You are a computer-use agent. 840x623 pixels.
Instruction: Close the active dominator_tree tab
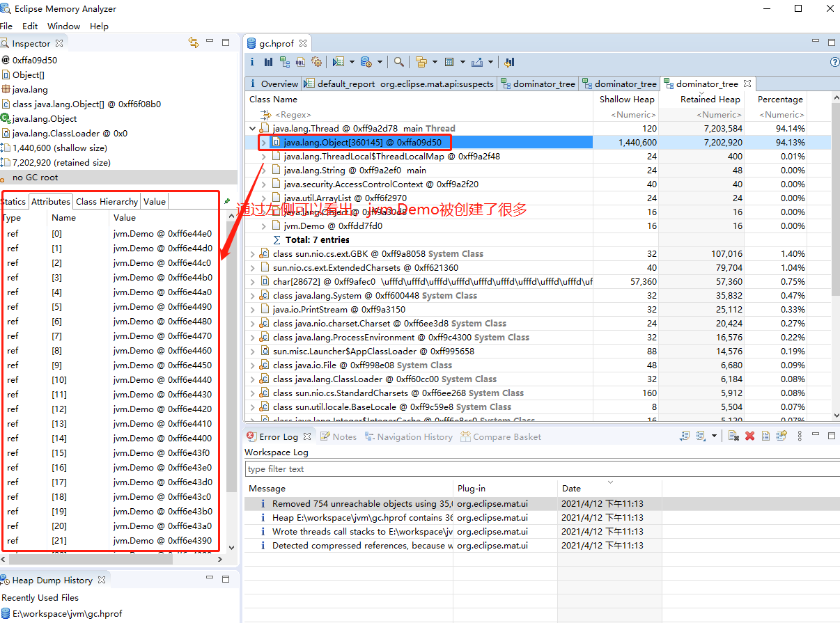click(x=747, y=84)
